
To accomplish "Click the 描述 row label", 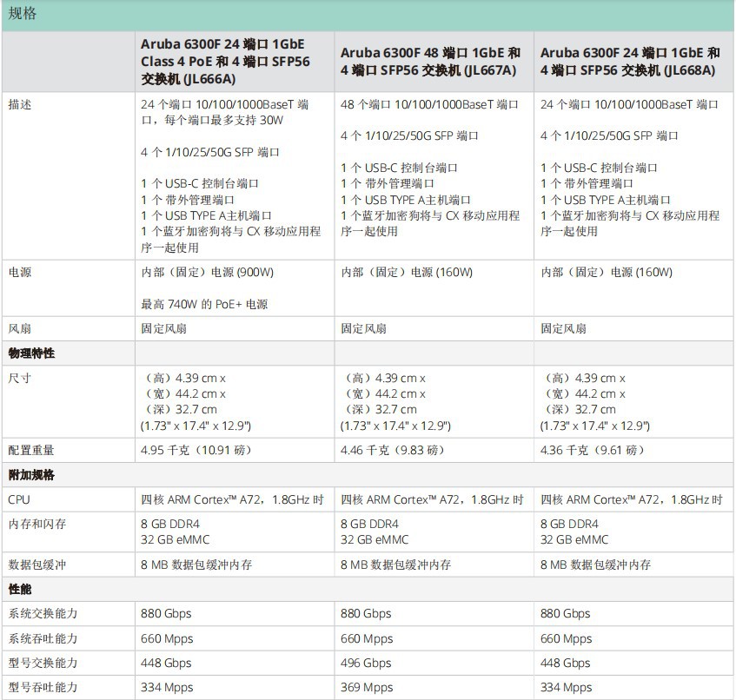I will [20, 104].
